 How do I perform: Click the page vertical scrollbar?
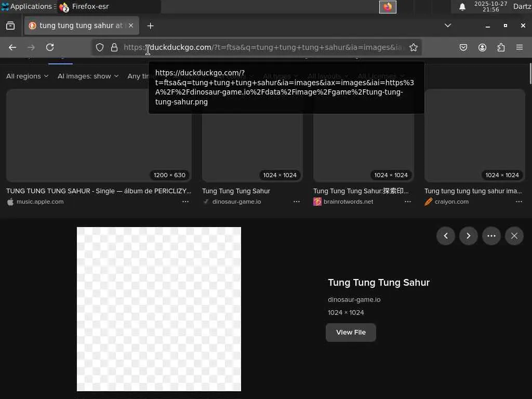(530, 73)
